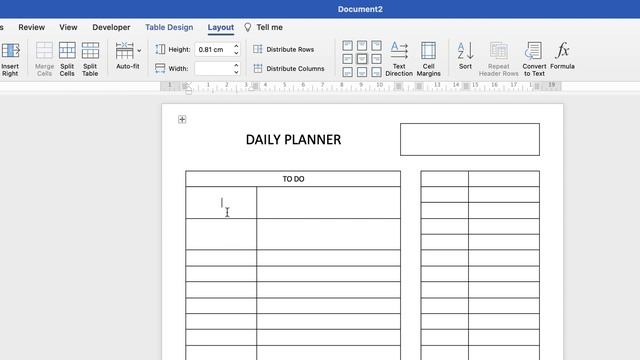Screen dimensions: 640x360
Task: Align cell text bottom right
Action: tap(376, 72)
